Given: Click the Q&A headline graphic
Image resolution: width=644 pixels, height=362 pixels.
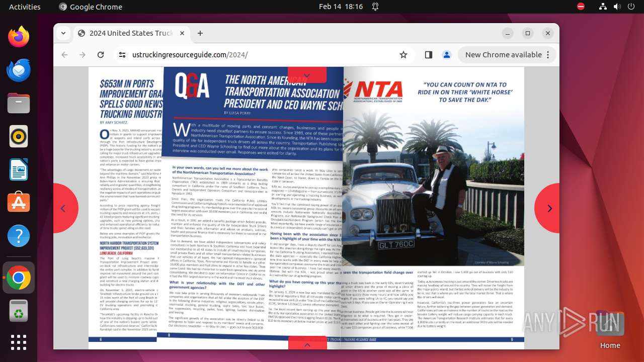Looking at the screenshot, I should [x=192, y=86].
